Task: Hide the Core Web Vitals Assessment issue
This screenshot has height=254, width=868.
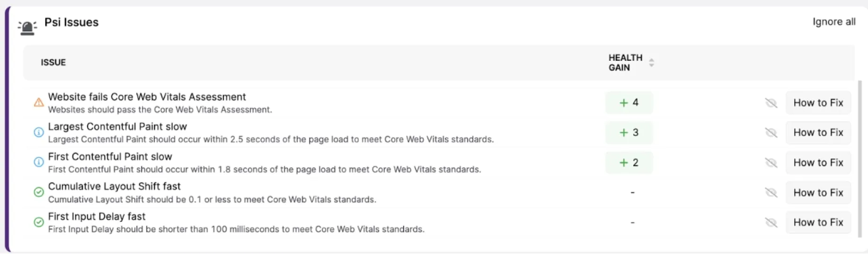Action: pyautogui.click(x=771, y=103)
